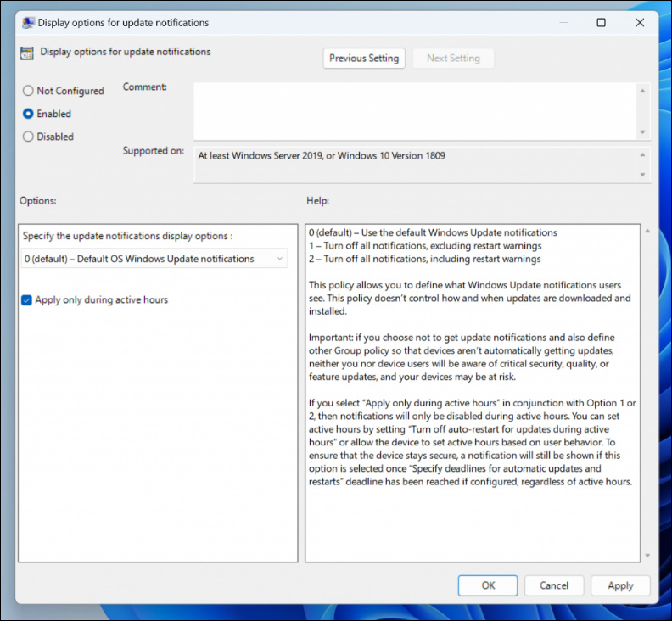
Task: Click the 'At least Windows Server 2019' text
Action: (x=260, y=155)
